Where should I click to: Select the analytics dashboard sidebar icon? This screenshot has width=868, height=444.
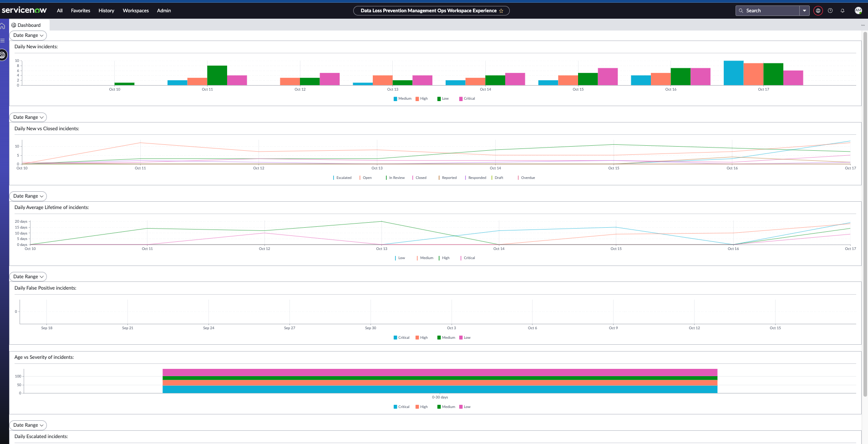[3, 55]
